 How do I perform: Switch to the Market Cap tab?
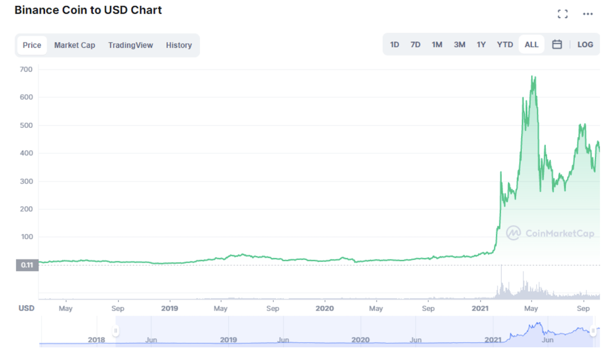point(74,45)
